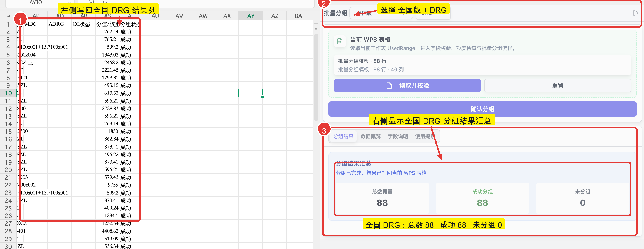Click the cell with value 1293.81

coord(107,78)
